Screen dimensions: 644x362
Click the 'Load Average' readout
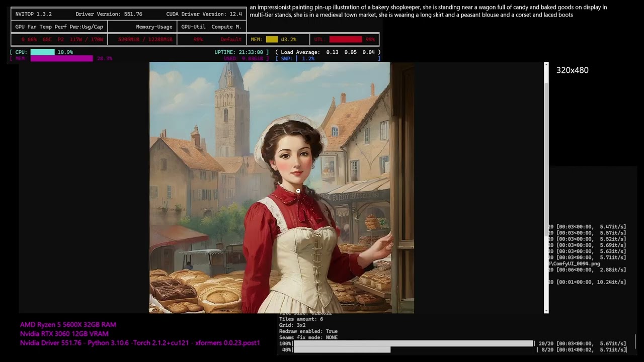328,52
